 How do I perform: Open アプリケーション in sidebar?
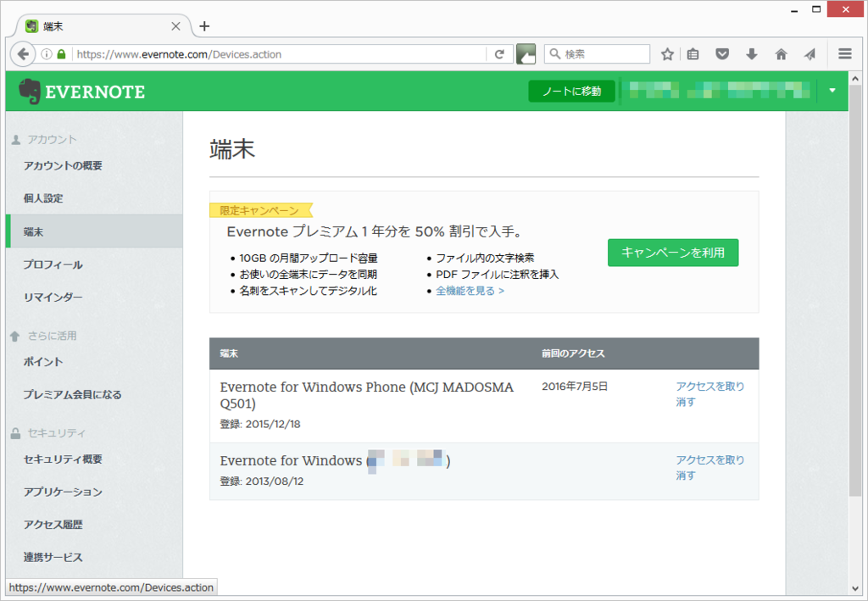pos(63,492)
